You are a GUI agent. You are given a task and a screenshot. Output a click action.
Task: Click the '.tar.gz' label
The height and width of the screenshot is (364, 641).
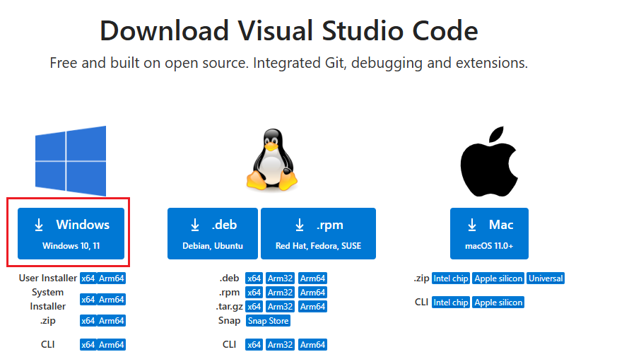tap(230, 306)
